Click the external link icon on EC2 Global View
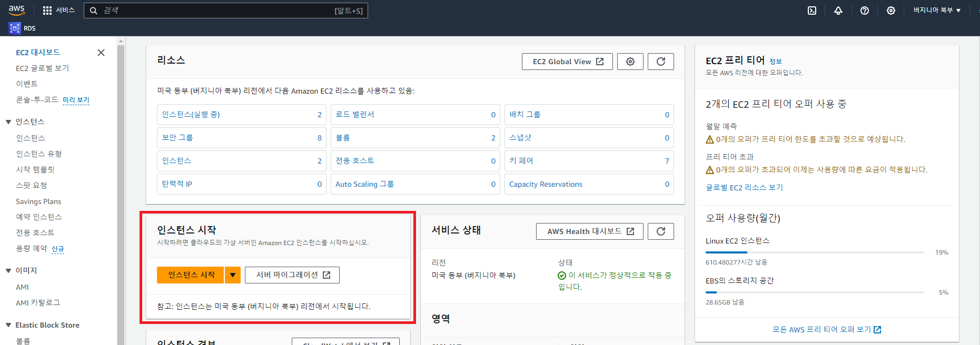Viewport: 980px width, 345px height. pos(600,62)
